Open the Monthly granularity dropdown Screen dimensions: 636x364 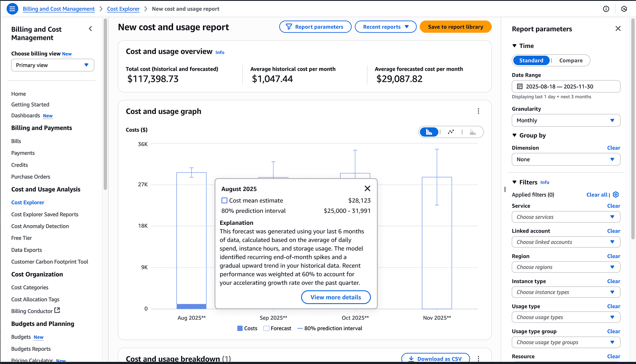(x=566, y=120)
